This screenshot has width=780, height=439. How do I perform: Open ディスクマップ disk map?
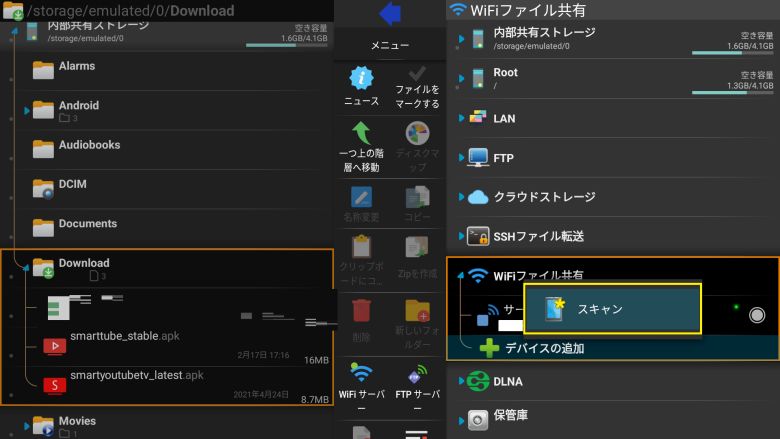417,133
